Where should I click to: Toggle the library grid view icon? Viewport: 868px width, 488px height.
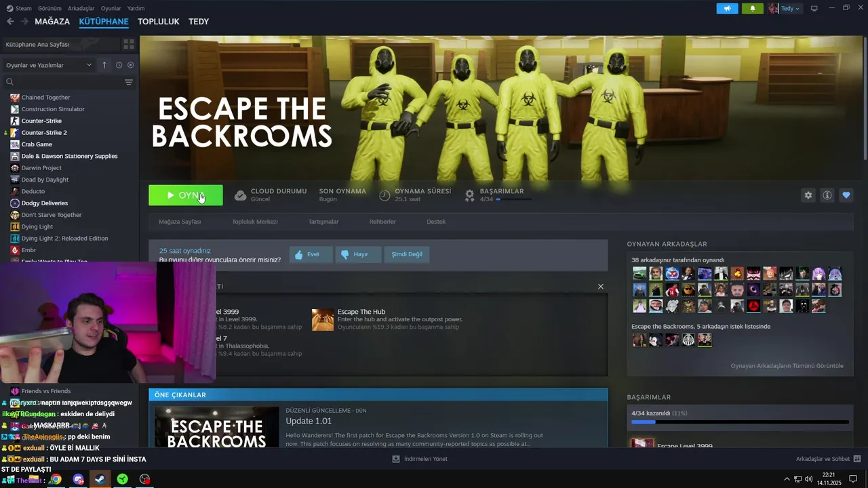click(x=128, y=44)
